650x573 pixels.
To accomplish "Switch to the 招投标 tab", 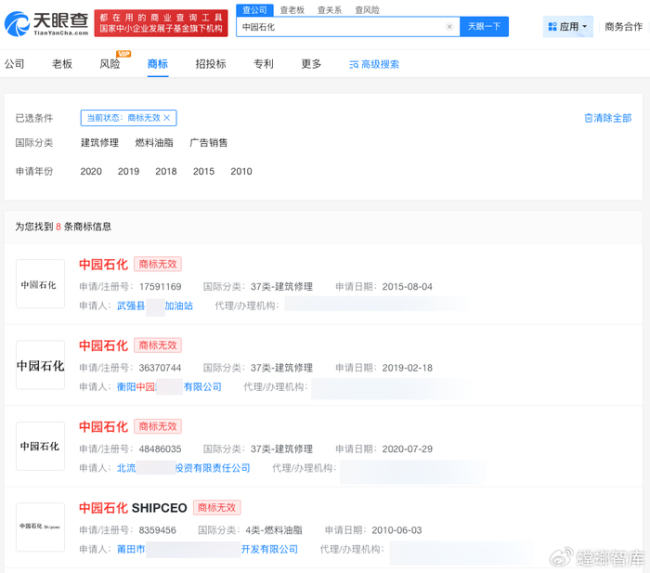I will [210, 64].
